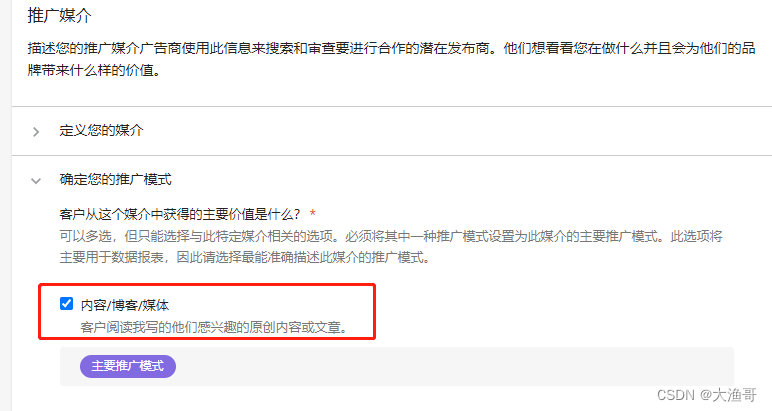Click the red required asterisk after the question
772x411 pixels.
click(313, 214)
